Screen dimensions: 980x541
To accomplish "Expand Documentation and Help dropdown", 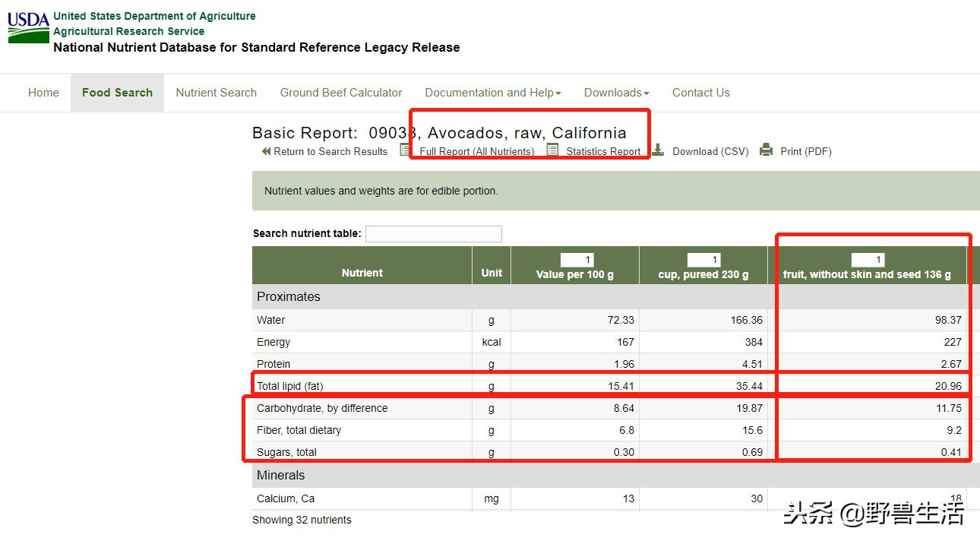I will [x=492, y=93].
